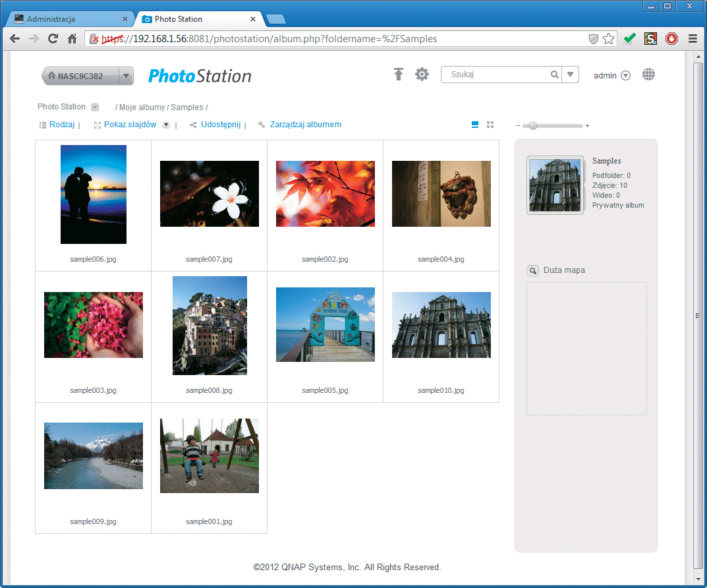Click the search magnifier icon
707x588 pixels.
pyautogui.click(x=555, y=75)
